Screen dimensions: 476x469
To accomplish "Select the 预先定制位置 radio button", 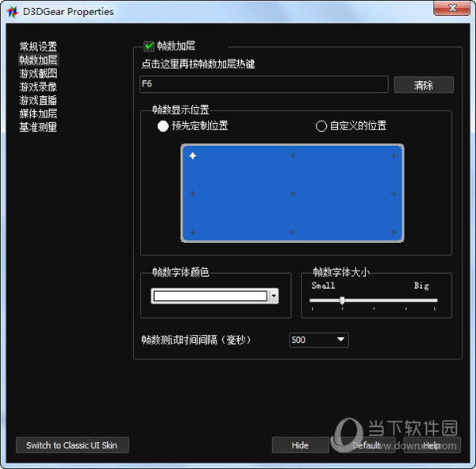I will pyautogui.click(x=163, y=126).
